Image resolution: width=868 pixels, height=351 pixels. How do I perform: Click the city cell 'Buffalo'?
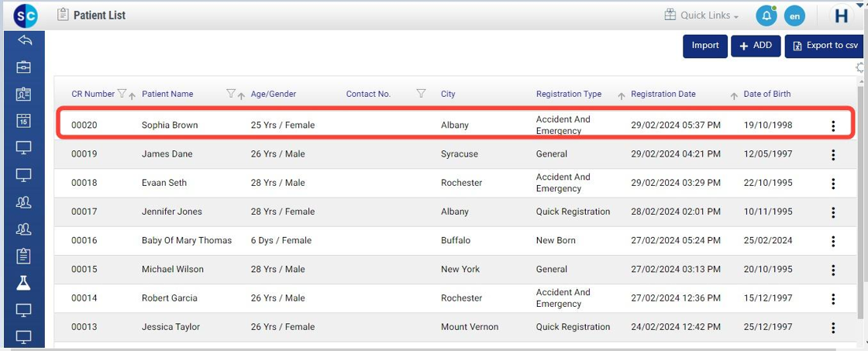456,240
